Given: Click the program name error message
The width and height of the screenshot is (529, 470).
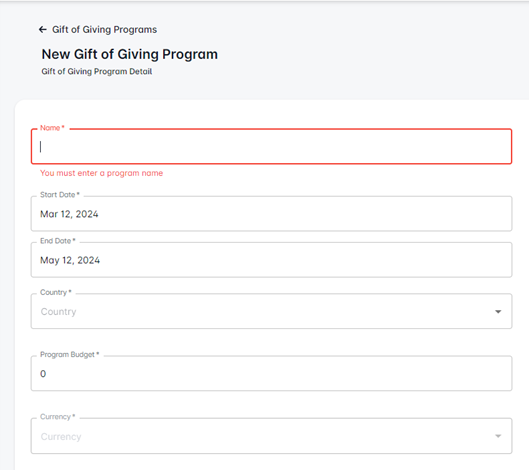Looking at the screenshot, I should [x=102, y=173].
